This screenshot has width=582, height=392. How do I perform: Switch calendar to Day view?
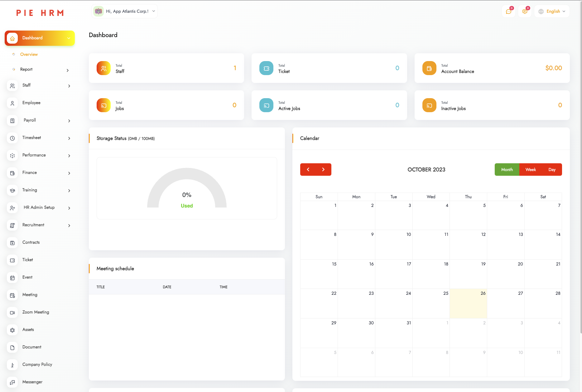pos(552,170)
